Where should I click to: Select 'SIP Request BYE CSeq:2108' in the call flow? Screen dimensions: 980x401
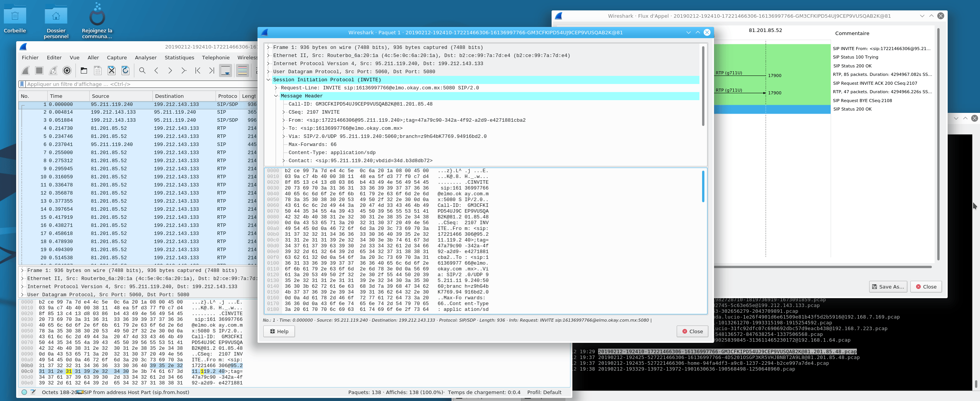click(862, 101)
